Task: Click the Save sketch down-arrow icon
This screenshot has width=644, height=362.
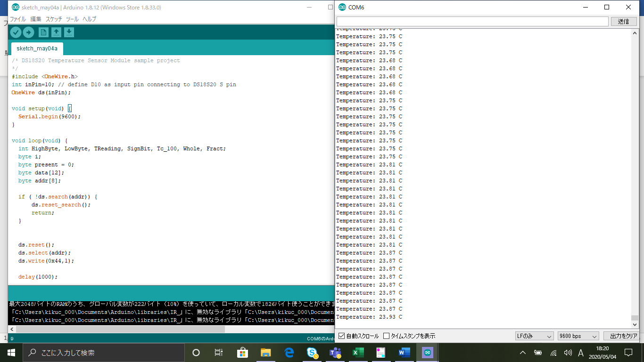Action: click(x=69, y=32)
